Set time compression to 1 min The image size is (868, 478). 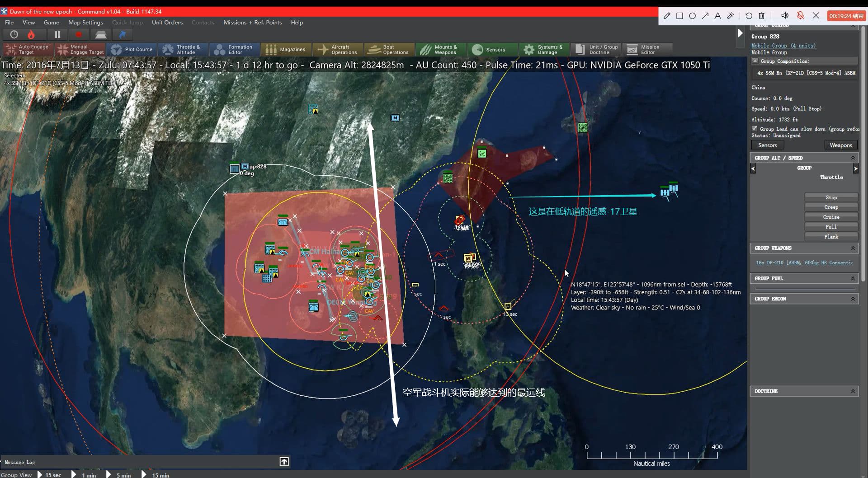pos(84,474)
